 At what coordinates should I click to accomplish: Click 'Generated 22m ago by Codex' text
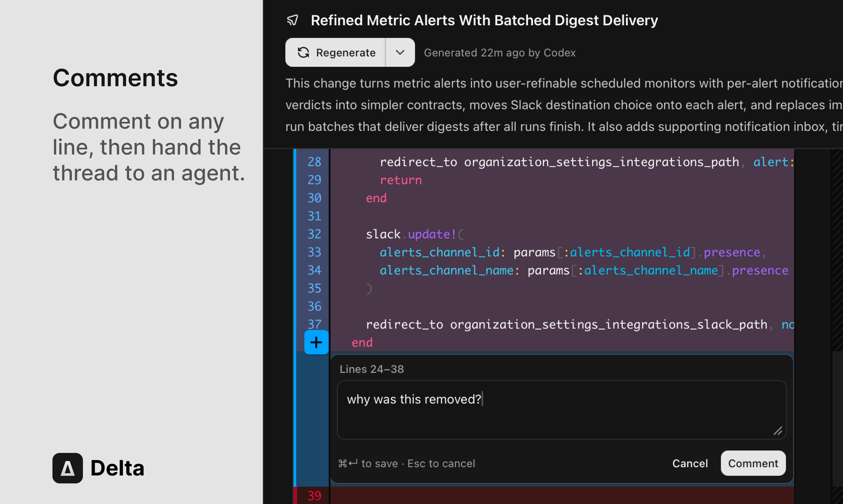[x=500, y=53]
